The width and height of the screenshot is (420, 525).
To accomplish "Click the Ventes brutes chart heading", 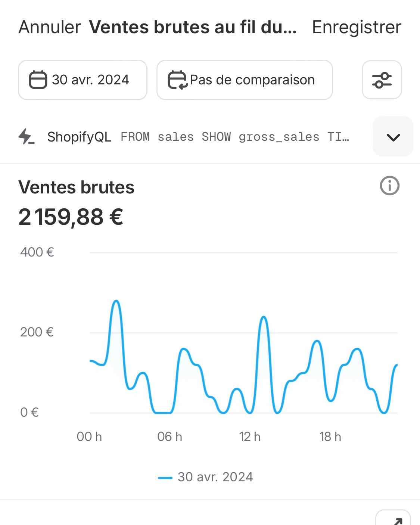I will click(77, 187).
